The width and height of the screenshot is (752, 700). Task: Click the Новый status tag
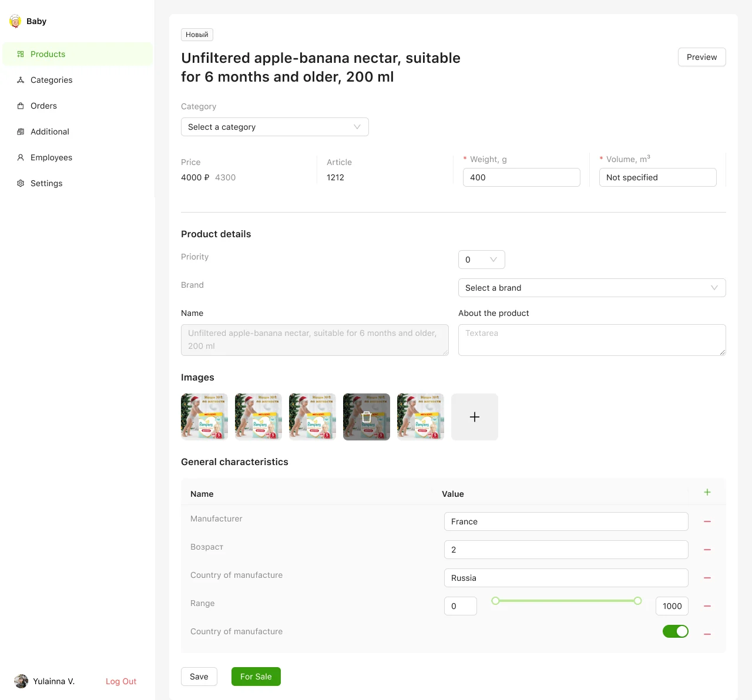coord(197,35)
